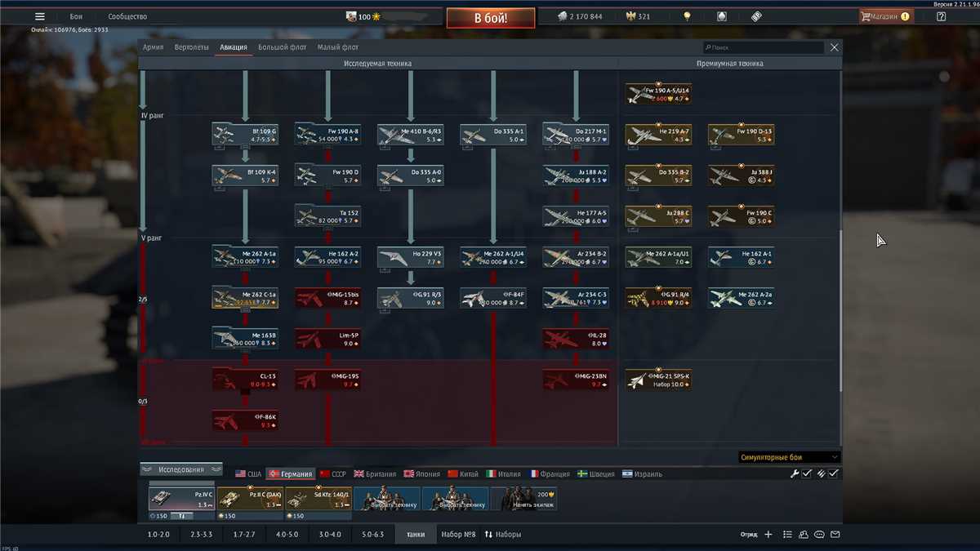The image size is (980, 551).
Task: Select the Bf 109 G vehicle card
Action: point(245,135)
